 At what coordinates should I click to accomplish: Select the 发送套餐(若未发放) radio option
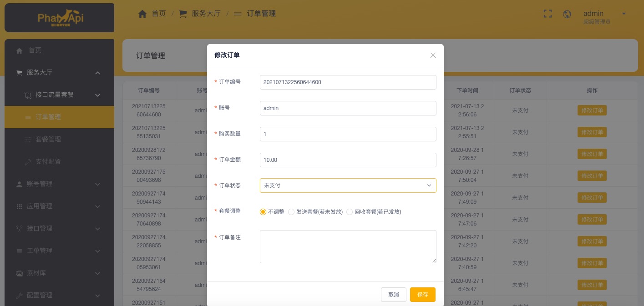click(x=291, y=212)
